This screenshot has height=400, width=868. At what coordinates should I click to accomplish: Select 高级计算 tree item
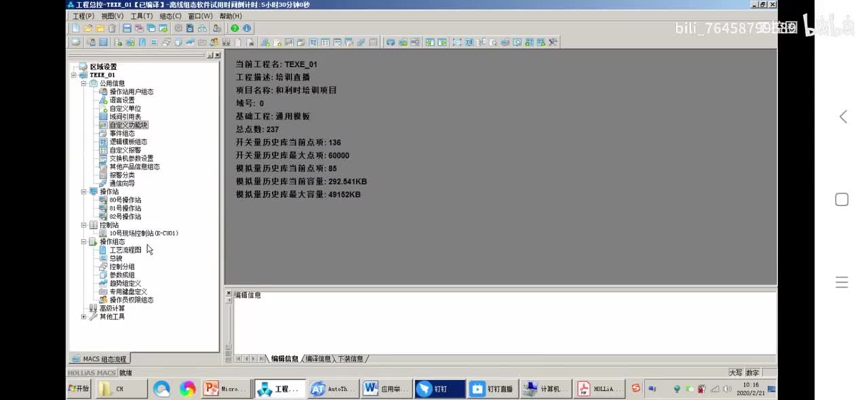point(112,308)
